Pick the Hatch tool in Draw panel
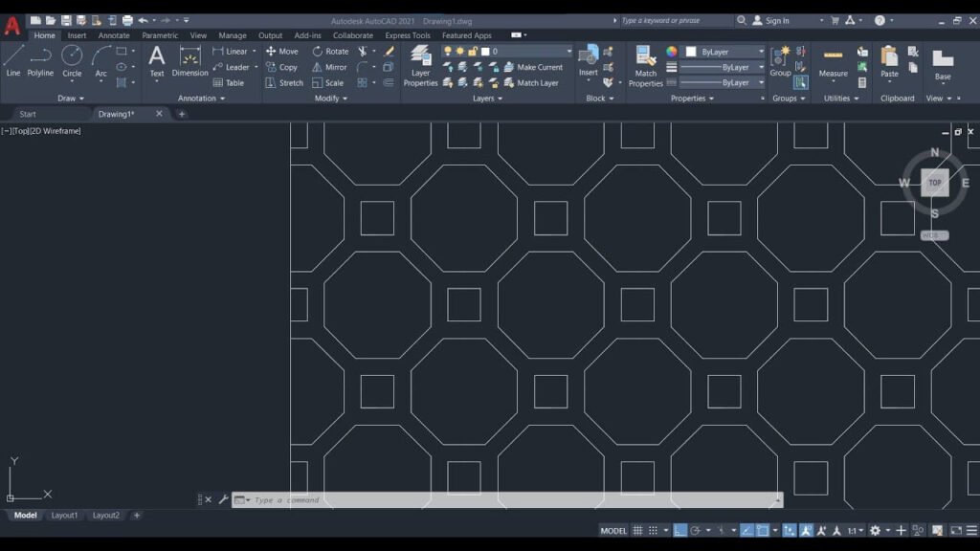 coord(122,82)
